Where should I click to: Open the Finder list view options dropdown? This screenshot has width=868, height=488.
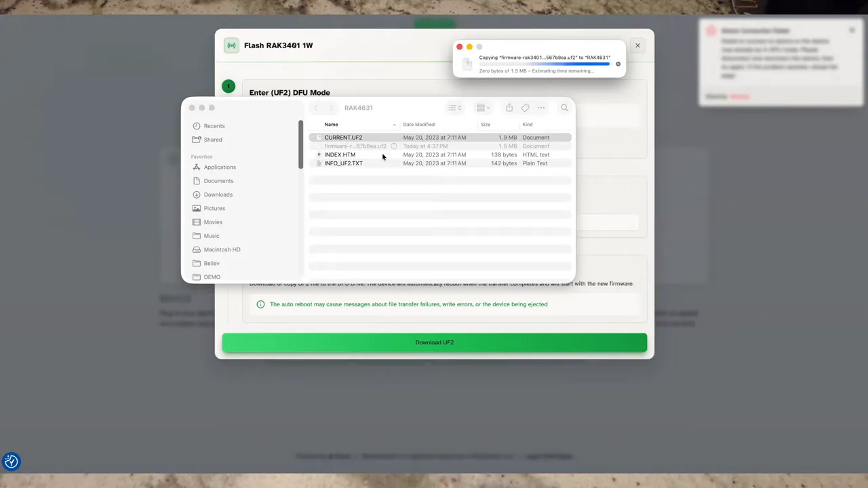pyautogui.click(x=455, y=108)
